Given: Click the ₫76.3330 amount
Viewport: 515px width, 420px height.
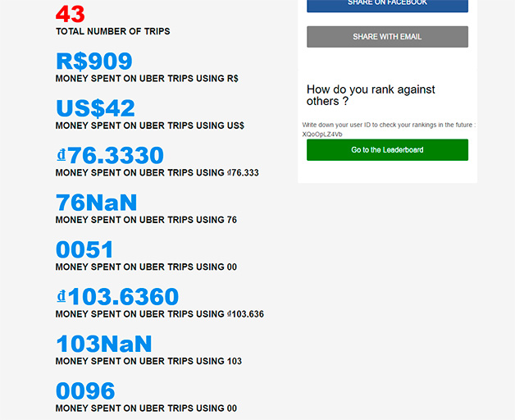Looking at the screenshot, I should (x=110, y=155).
